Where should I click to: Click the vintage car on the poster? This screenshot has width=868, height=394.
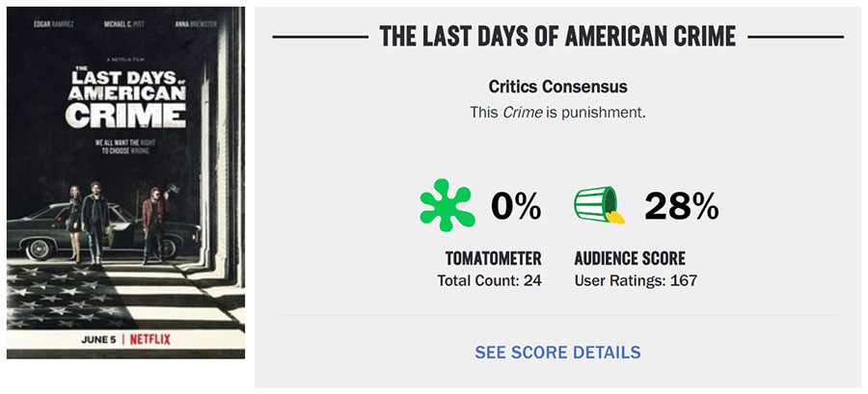103,231
